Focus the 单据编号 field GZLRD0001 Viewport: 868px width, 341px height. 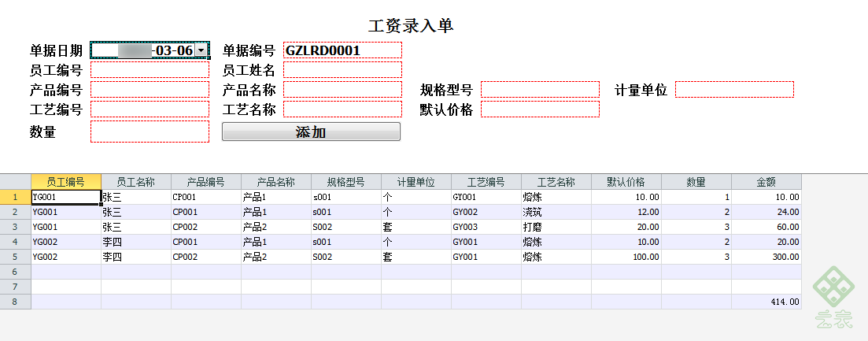pos(342,50)
